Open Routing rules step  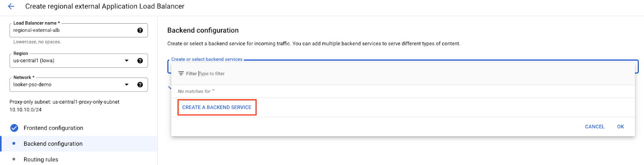[41, 159]
